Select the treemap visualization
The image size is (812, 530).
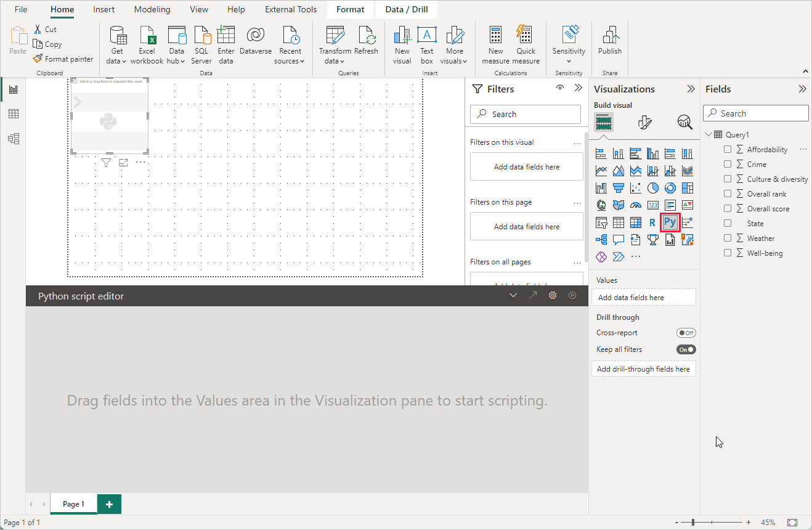coord(687,187)
